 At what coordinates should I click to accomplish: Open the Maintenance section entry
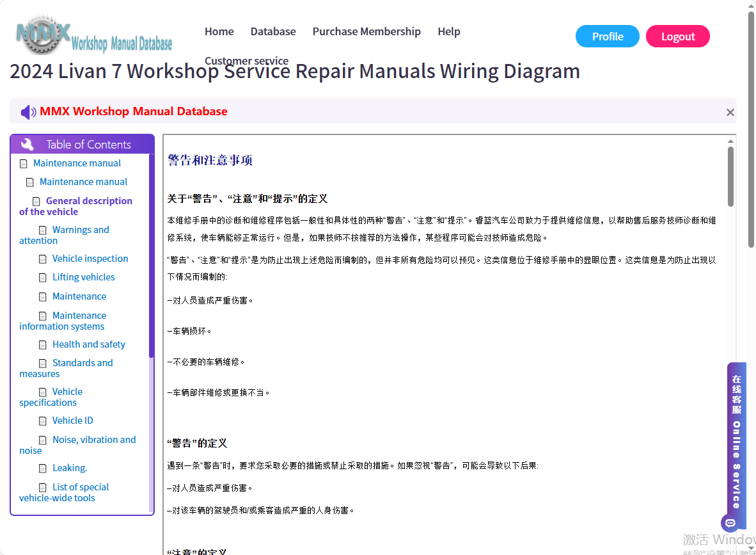click(79, 296)
